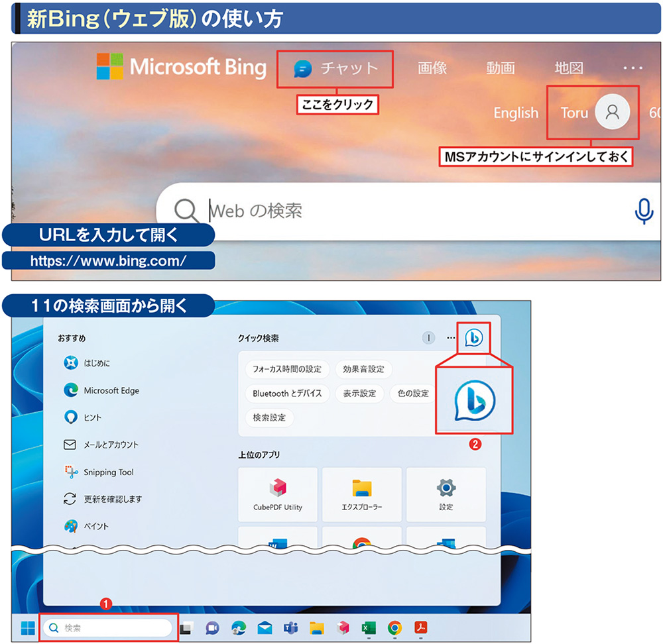Switch to the 画像 (Images) tab
663x644 pixels.
click(x=432, y=68)
